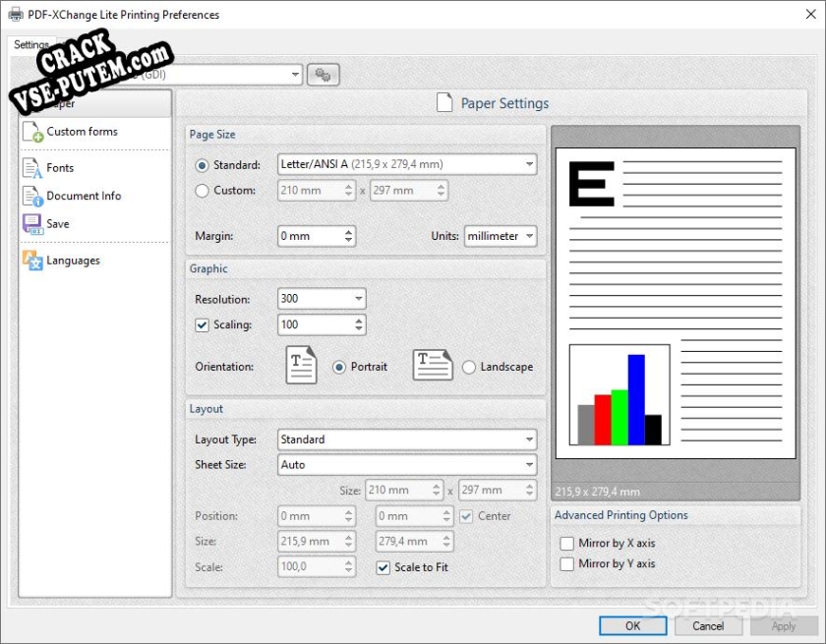This screenshot has height=644, width=826.
Task: Click the Advanced Printing Options heading
Action: pyautogui.click(x=621, y=515)
